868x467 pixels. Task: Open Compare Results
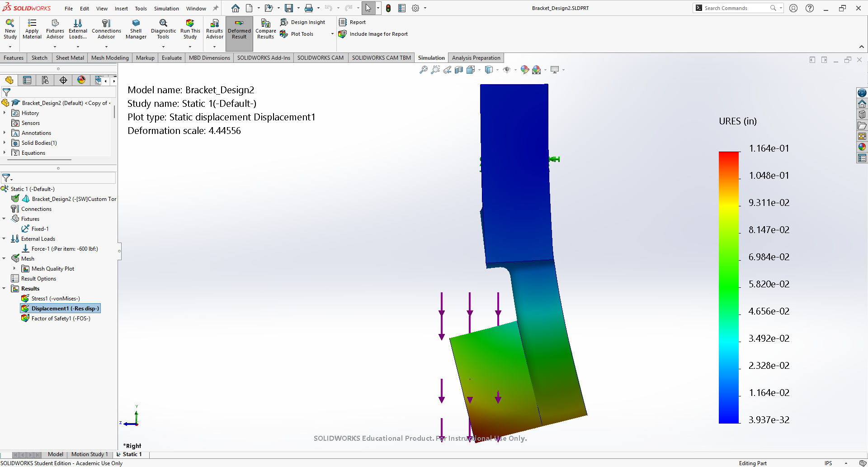(x=266, y=29)
